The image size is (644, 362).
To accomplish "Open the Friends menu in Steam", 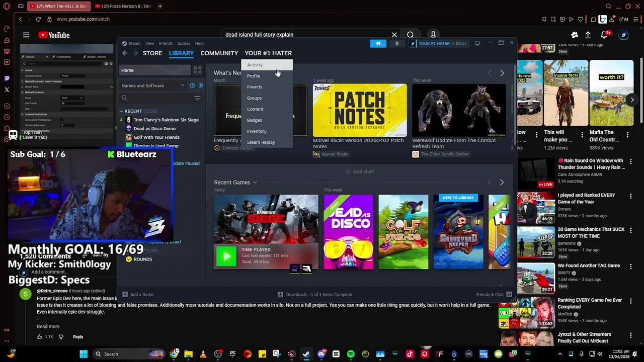I will [166, 43].
